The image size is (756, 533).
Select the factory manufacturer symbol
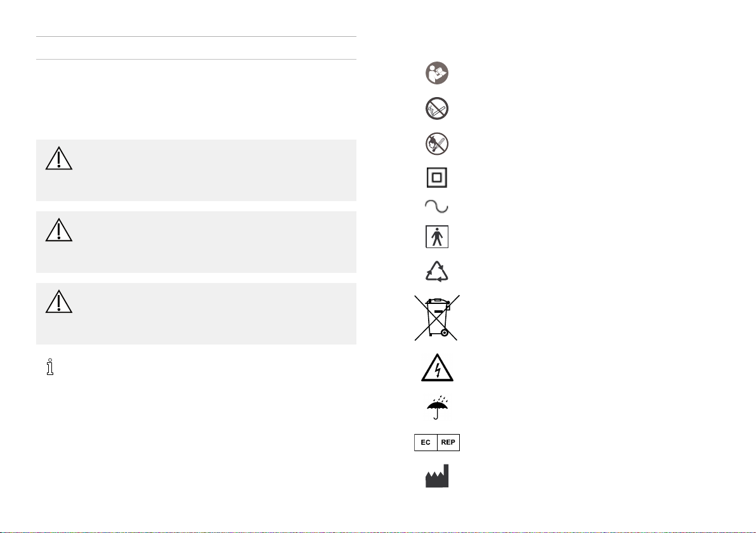pos(437,476)
